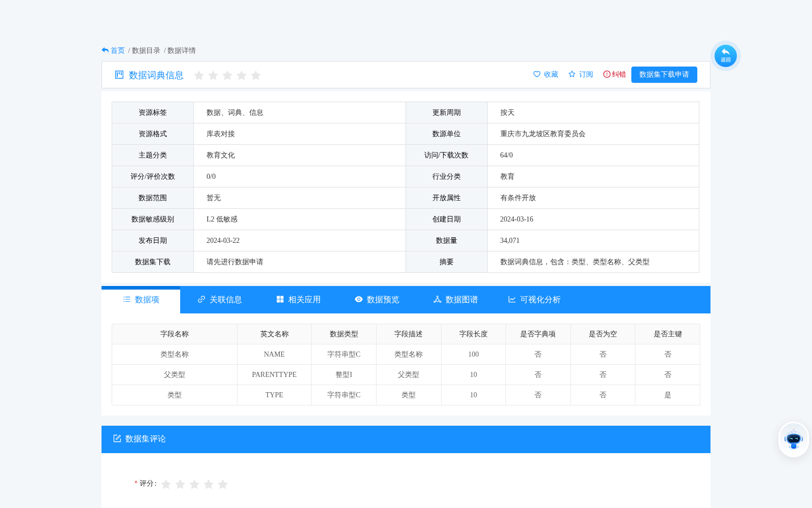Rate five stars in comment 评分
The width and height of the screenshot is (812, 508).
[x=223, y=484]
